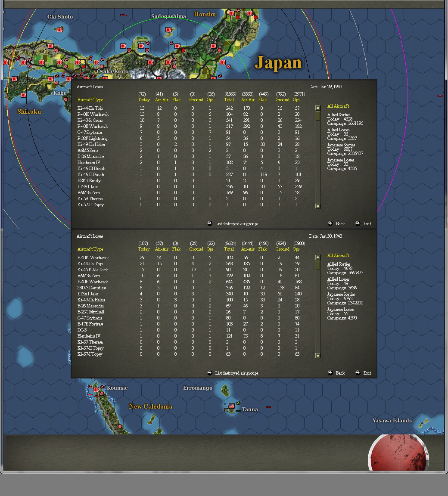The image size is (448, 496).
Task: Sort by Today column in Jan 29 panel
Action: tap(143, 99)
